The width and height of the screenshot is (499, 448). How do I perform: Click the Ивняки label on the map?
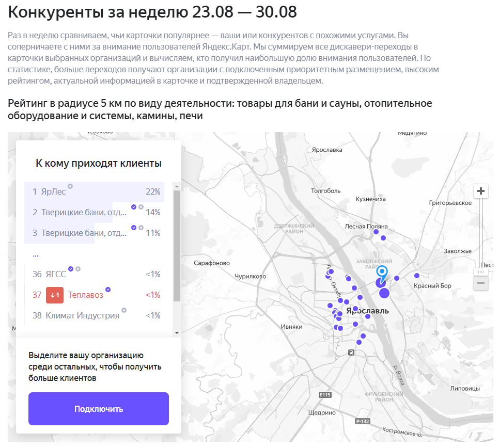292,327
